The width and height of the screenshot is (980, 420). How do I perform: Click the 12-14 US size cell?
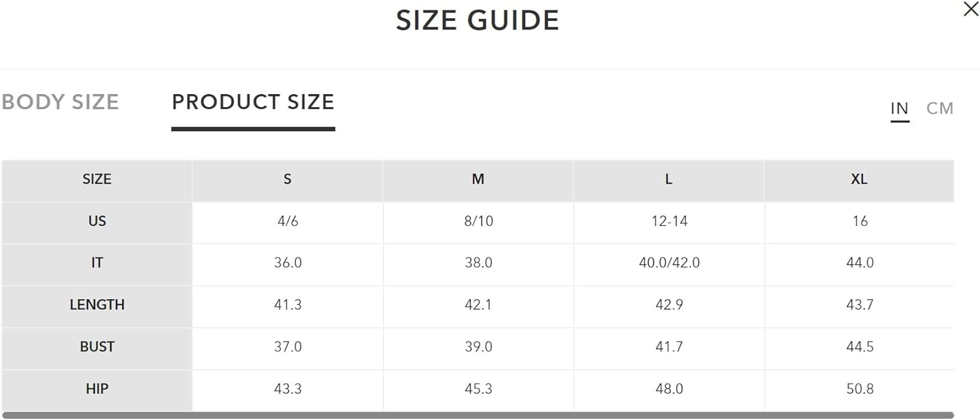pyautogui.click(x=668, y=221)
